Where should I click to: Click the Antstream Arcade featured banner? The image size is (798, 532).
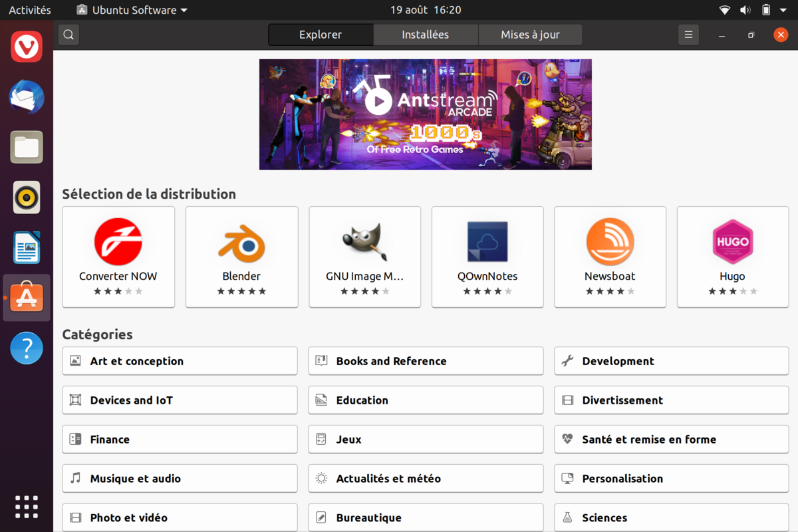coord(426,114)
